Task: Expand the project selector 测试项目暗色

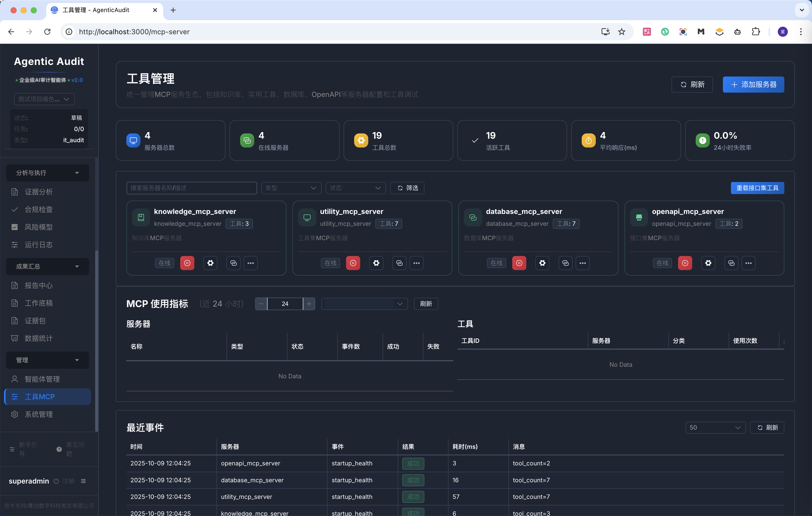Action: pos(44,99)
